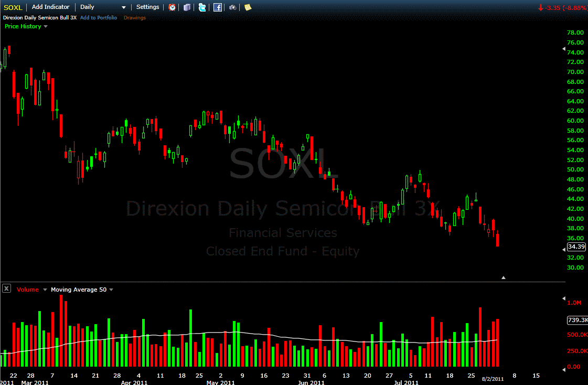Screen dimensions: 588x385
Task: Click the 8/2/2011 date label
Action: point(493,379)
